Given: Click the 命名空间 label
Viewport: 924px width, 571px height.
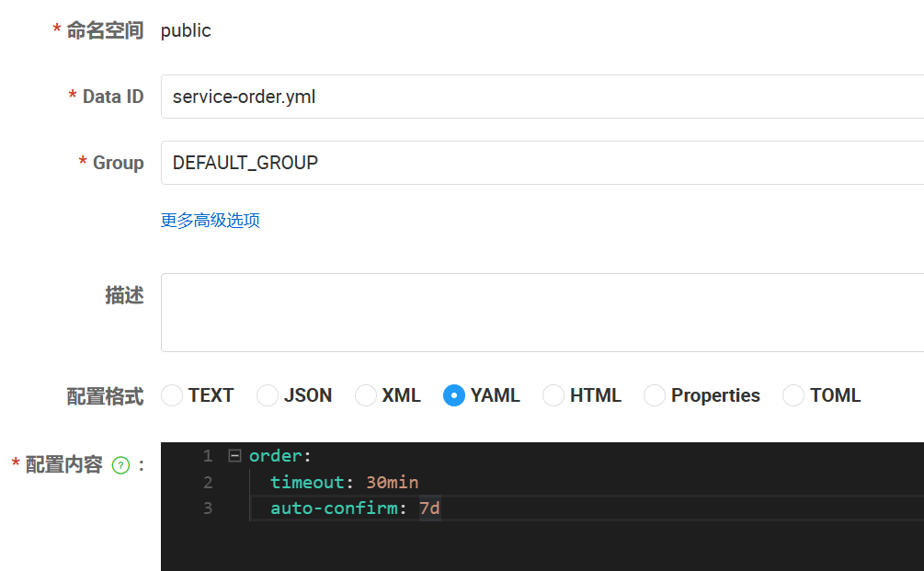Looking at the screenshot, I should coord(105,30).
